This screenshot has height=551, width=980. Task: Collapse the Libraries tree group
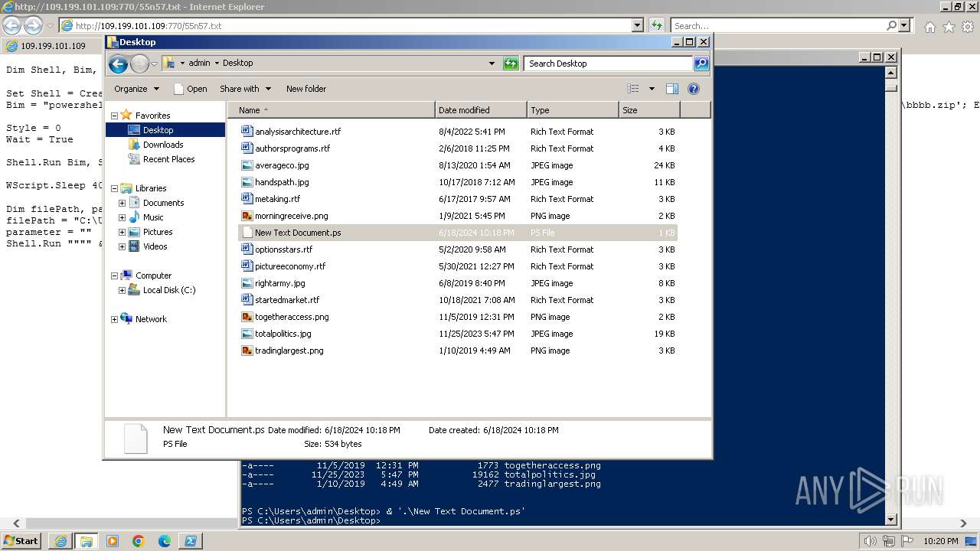click(x=115, y=188)
